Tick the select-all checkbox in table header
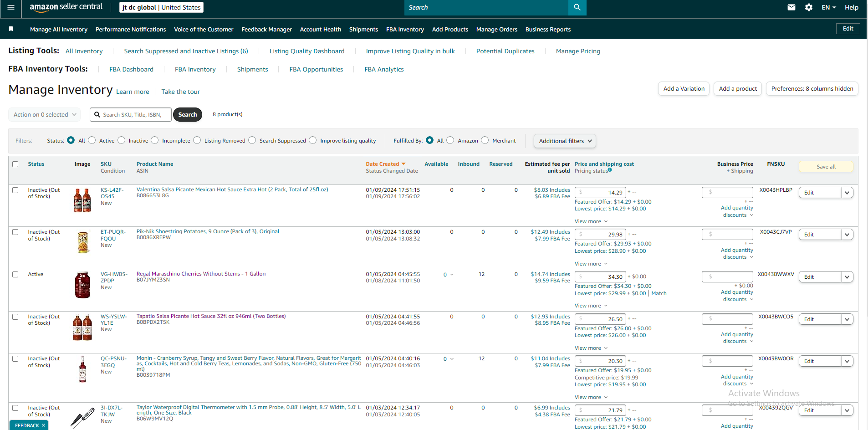Viewport: 868px width, 430px height. 15,164
